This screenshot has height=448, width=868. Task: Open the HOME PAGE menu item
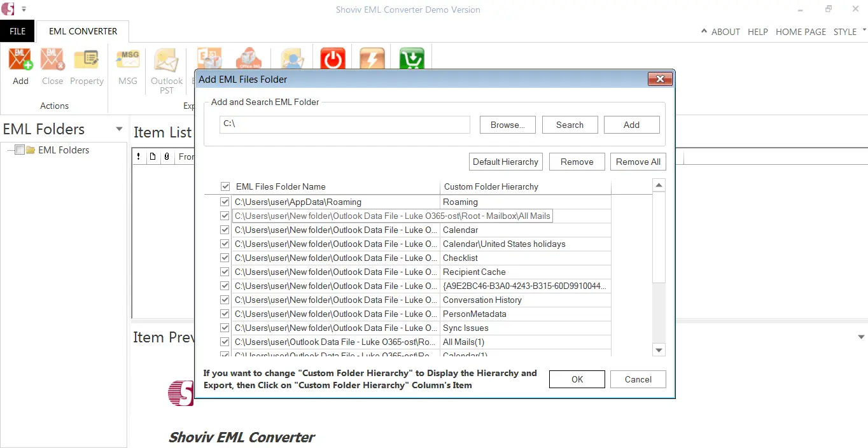(x=801, y=32)
